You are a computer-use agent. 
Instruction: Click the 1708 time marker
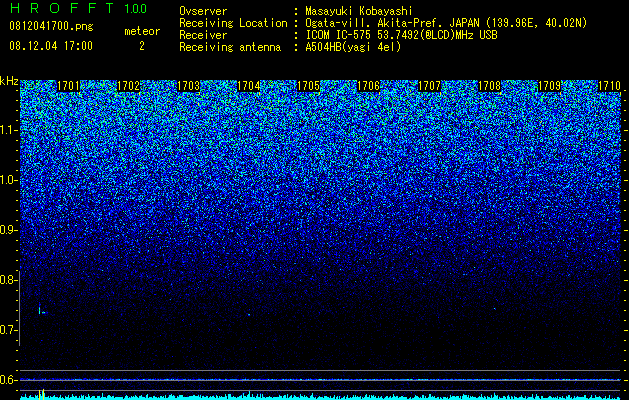coord(489,86)
